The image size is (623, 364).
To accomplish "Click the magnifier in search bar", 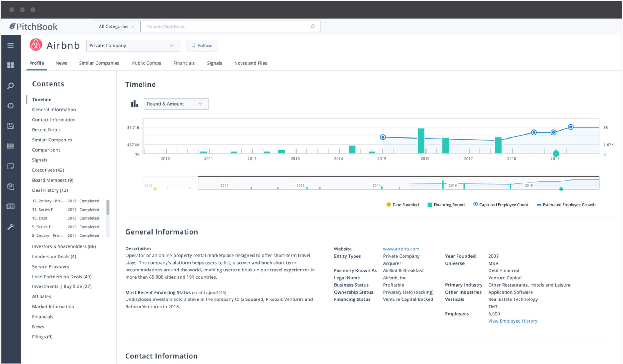I will 313,26.
